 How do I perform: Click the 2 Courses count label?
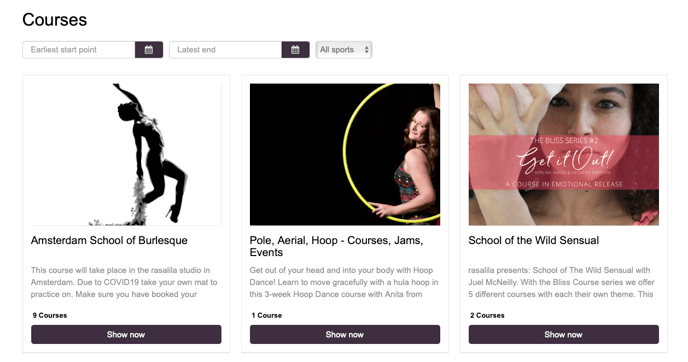coord(487,315)
